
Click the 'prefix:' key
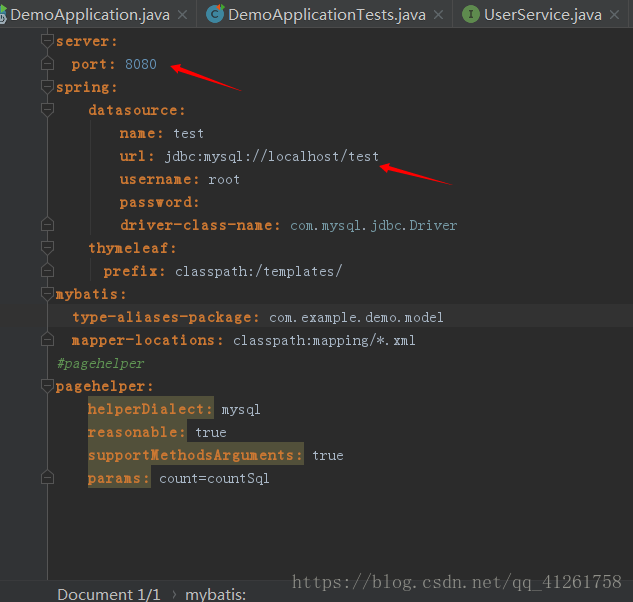pos(134,271)
